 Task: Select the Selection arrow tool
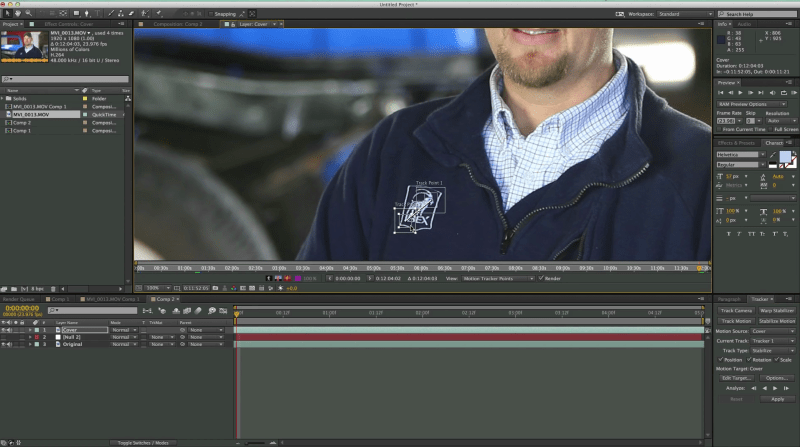(7, 13)
